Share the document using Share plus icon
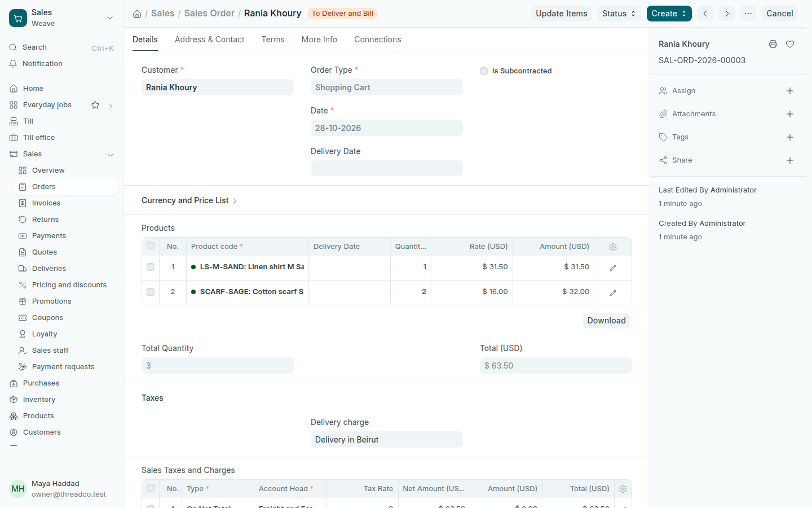 (790, 160)
